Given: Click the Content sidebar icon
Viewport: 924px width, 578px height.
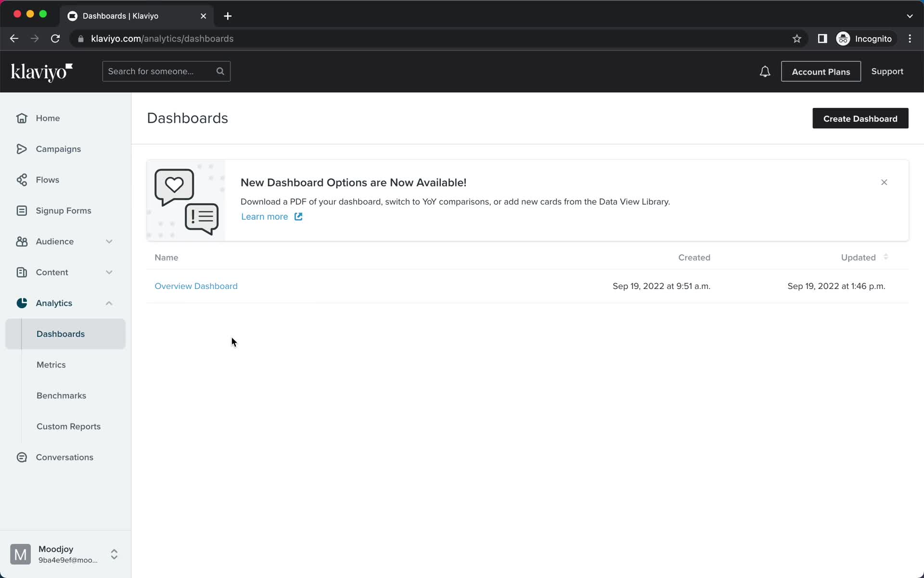Looking at the screenshot, I should (x=21, y=272).
